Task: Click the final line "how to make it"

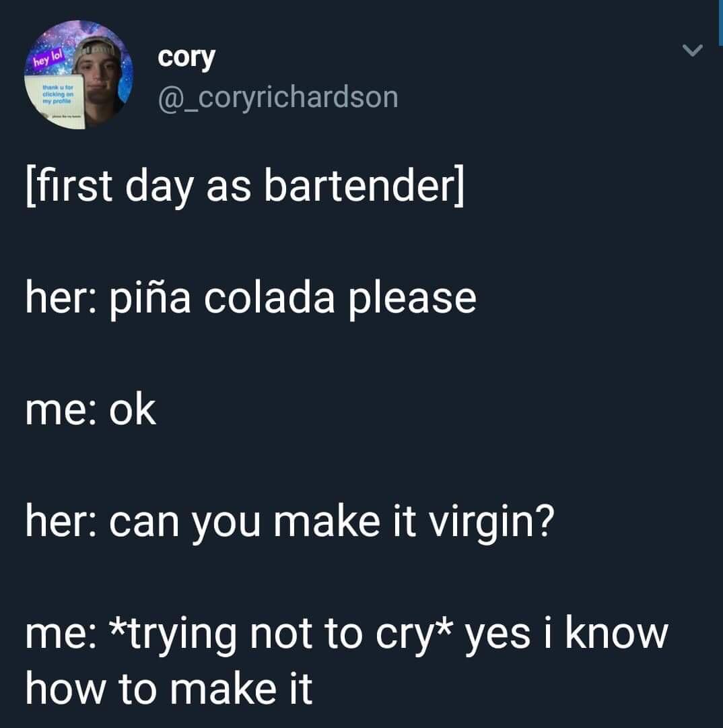Action: coord(169,688)
